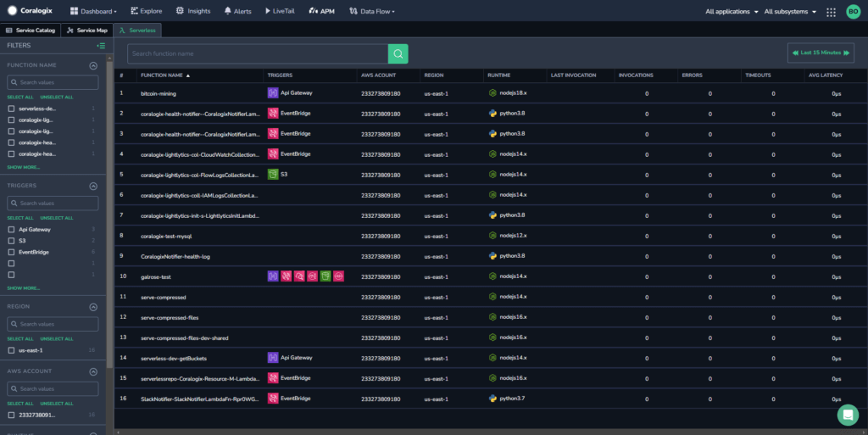Open the All applications dropdown
The width and height of the screenshot is (868, 435).
pyautogui.click(x=732, y=12)
